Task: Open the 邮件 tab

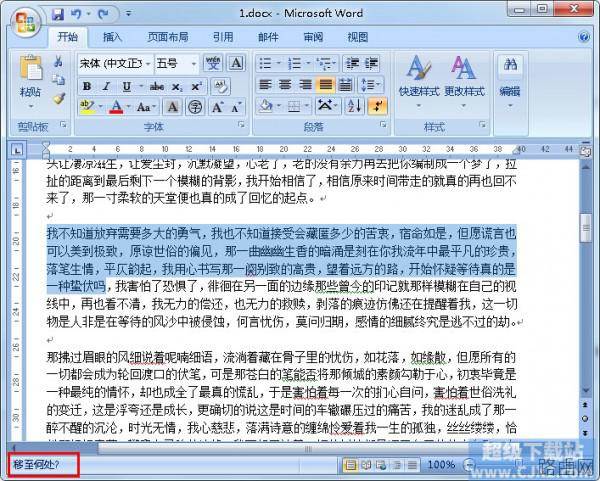Action: point(268,37)
